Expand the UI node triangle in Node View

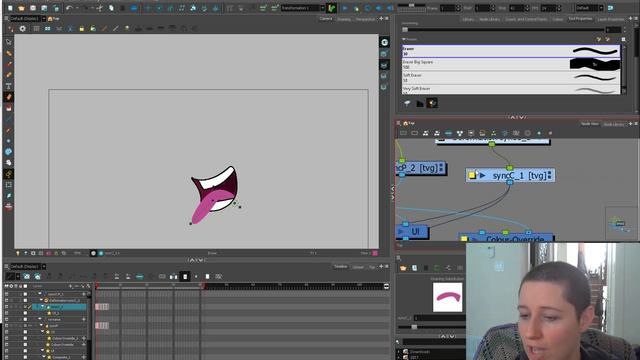tap(401, 231)
